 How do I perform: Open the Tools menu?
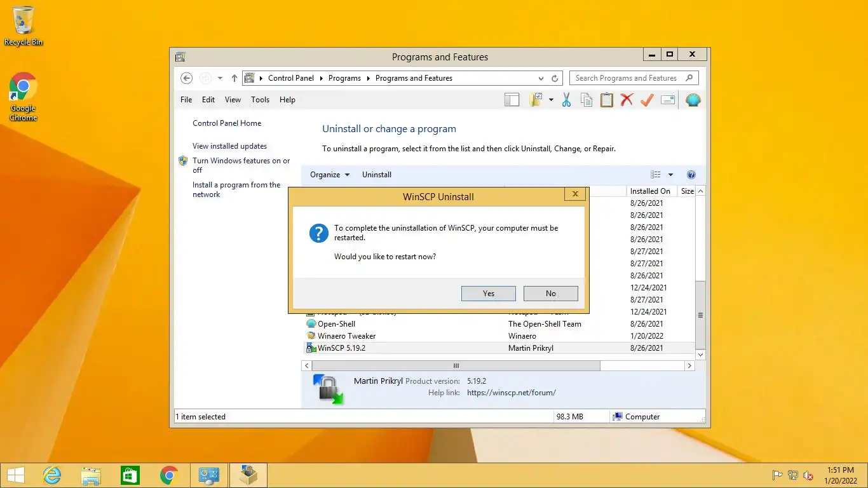[x=260, y=100]
